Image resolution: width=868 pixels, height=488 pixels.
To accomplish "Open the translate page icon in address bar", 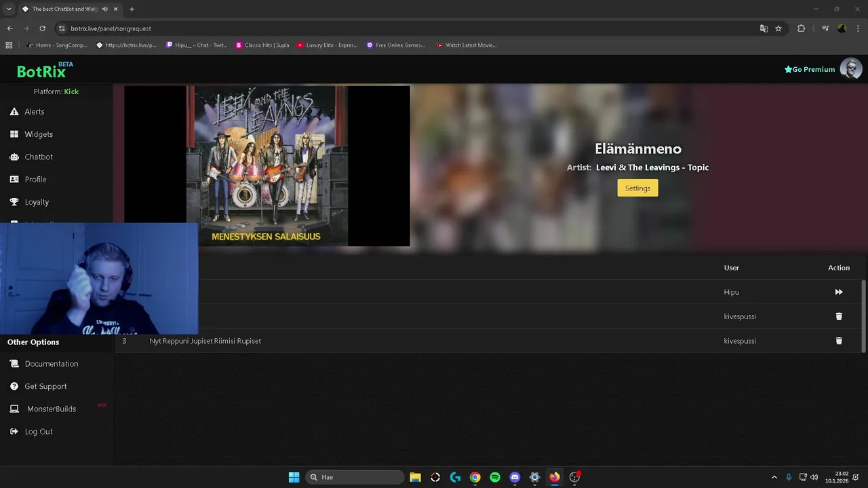I will 764,28.
